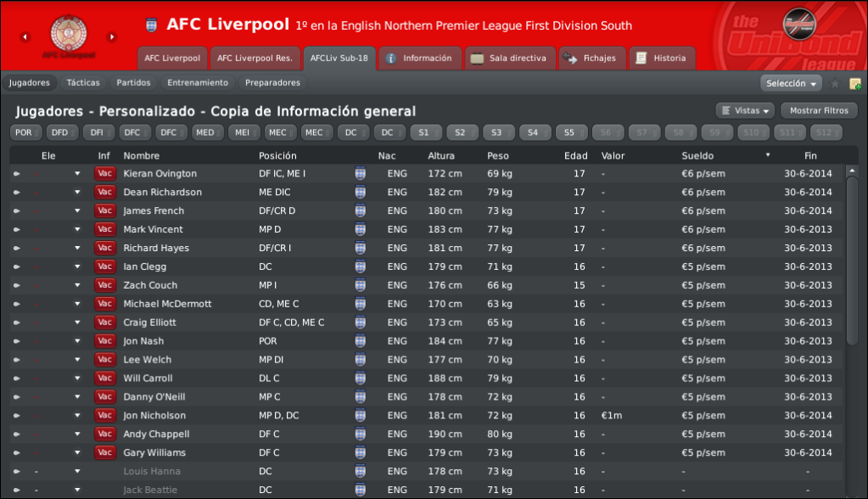Click Kieran Ovington's England flag icon
Viewport: 868px width, 499px height.
(361, 173)
